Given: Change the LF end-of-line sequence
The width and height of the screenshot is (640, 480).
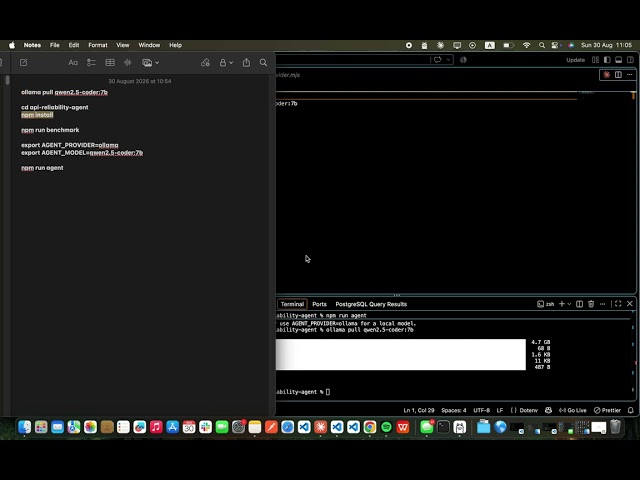Looking at the screenshot, I should pyautogui.click(x=500, y=410).
